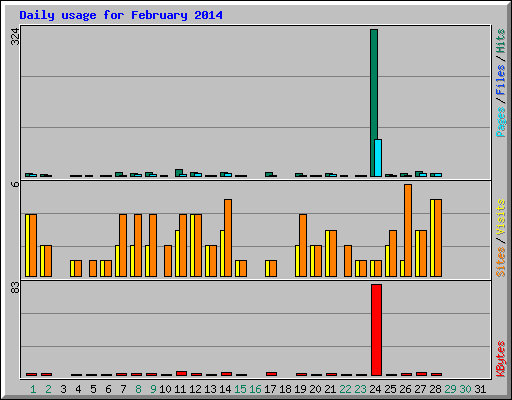This screenshot has width=512, height=400.
Task: Click the day 1 label on x-axis
Action: coord(33,389)
